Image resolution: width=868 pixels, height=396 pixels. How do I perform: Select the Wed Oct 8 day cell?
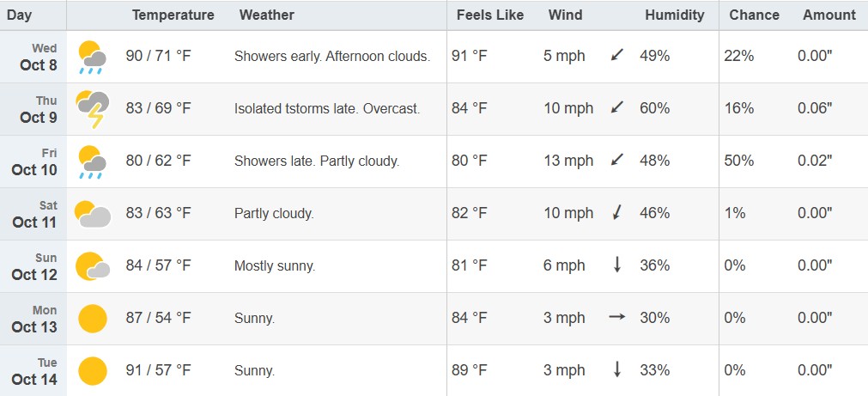(34, 57)
